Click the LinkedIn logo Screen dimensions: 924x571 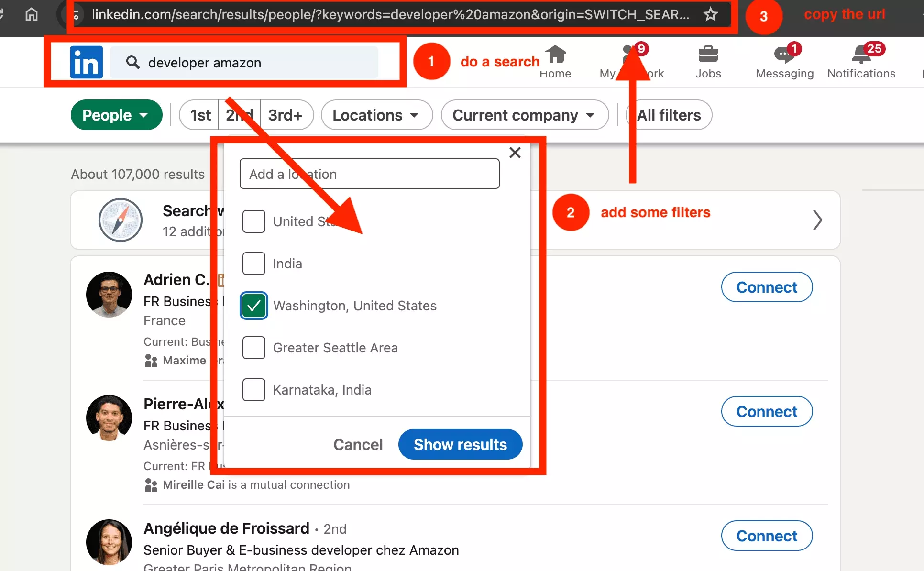[x=87, y=62]
